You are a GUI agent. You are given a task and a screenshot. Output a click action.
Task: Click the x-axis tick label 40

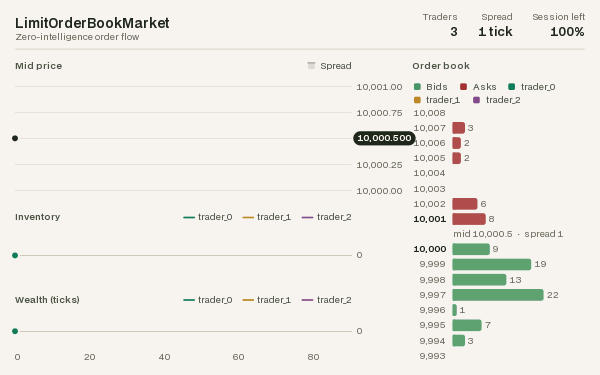coord(165,357)
